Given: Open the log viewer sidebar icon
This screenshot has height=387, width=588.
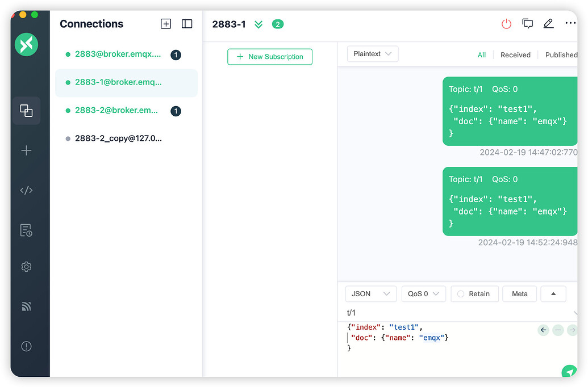Looking at the screenshot, I should 26,230.
